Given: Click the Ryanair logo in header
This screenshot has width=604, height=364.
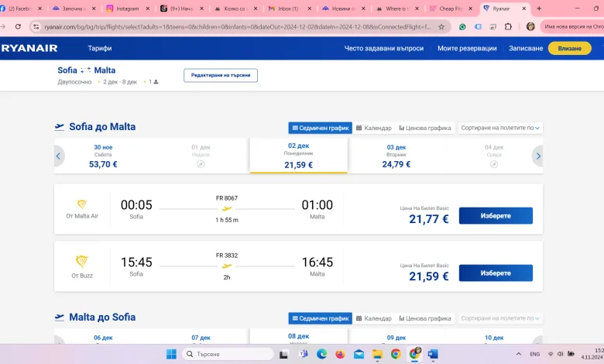Looking at the screenshot, I should pyautogui.click(x=29, y=48).
